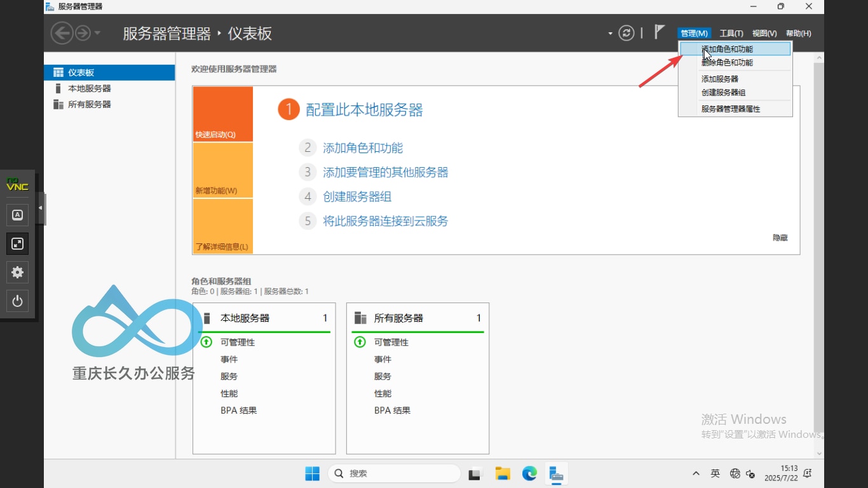
Task: Refresh the Server Manager dashboard
Action: [627, 33]
